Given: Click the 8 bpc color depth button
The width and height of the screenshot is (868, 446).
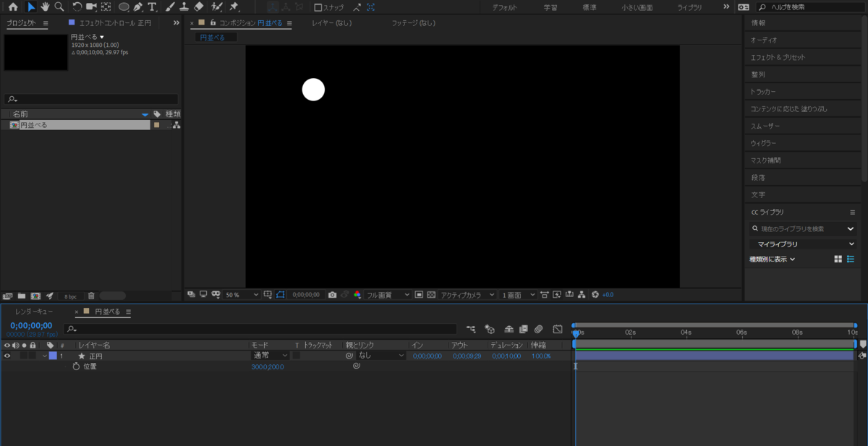Looking at the screenshot, I should [70, 296].
